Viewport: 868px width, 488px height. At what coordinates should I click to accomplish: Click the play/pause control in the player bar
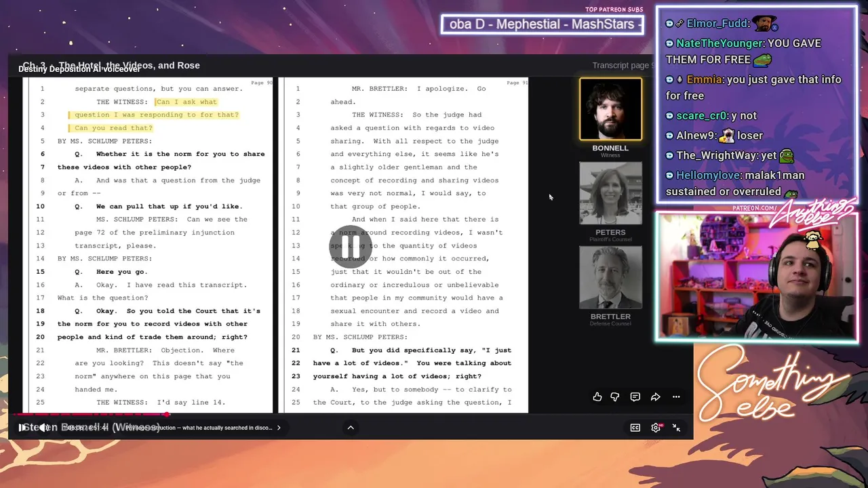click(x=22, y=428)
